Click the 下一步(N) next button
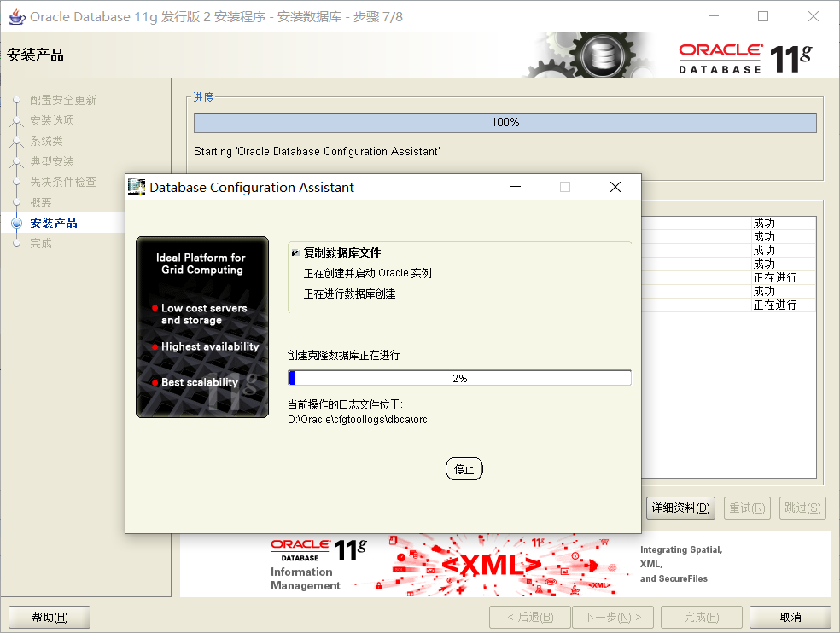Viewport: 840px width, 633px height. pos(613,617)
